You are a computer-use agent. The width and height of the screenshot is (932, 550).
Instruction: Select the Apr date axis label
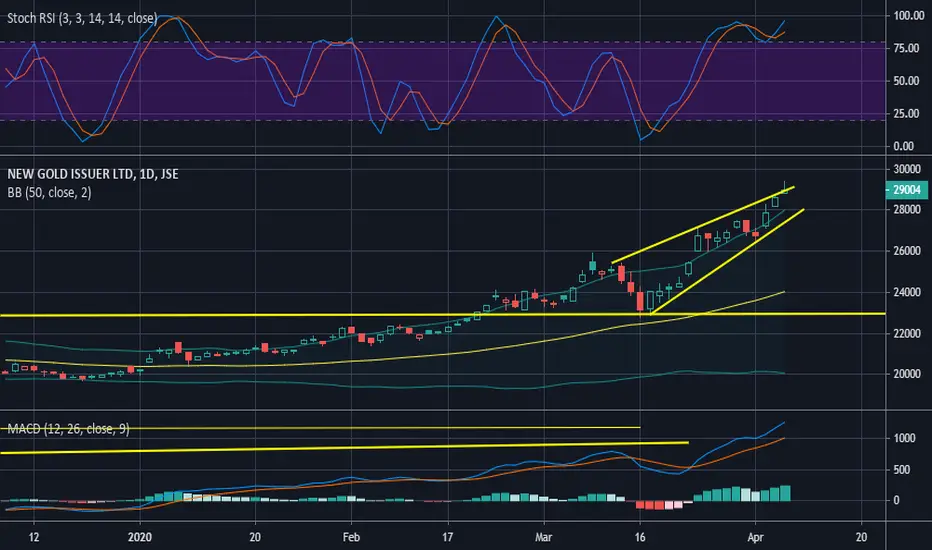click(755, 537)
